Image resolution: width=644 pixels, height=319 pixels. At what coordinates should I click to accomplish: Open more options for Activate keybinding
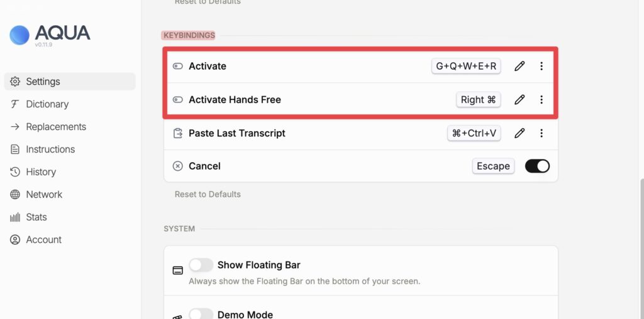point(541,66)
